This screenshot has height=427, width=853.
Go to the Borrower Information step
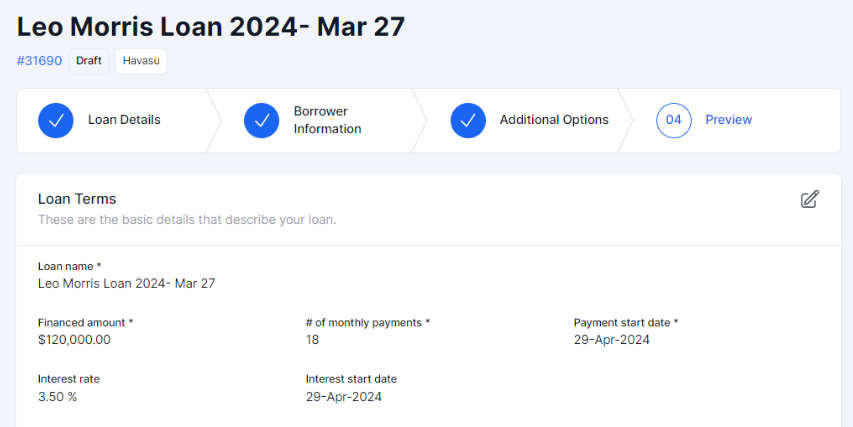click(327, 120)
